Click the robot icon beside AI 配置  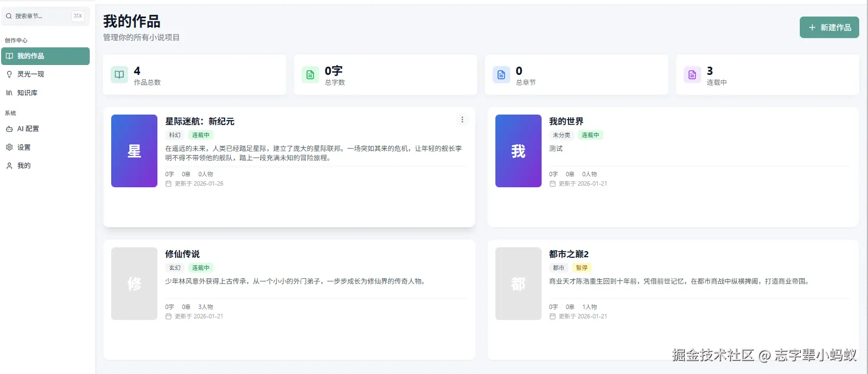point(9,129)
